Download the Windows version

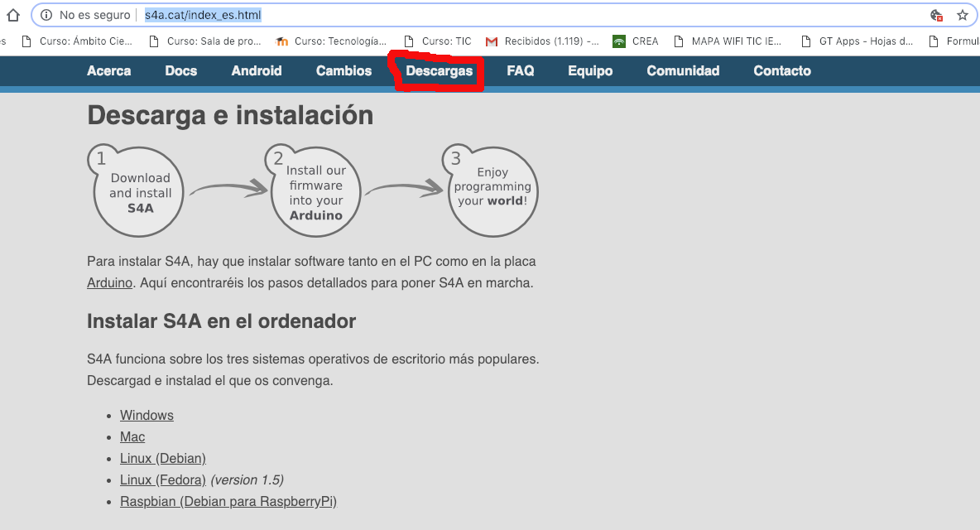pyautogui.click(x=147, y=416)
